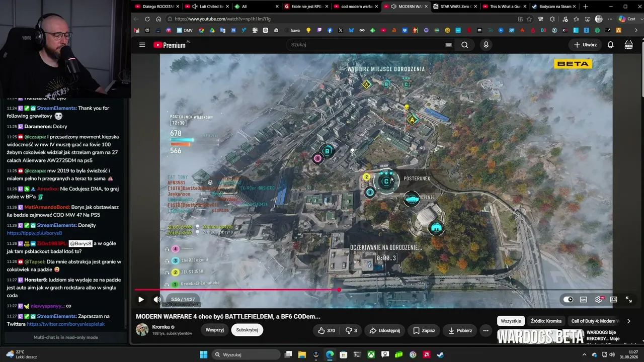Switch to Lofi Chilled Be browser tab
644x362 pixels.
pos(206,7)
